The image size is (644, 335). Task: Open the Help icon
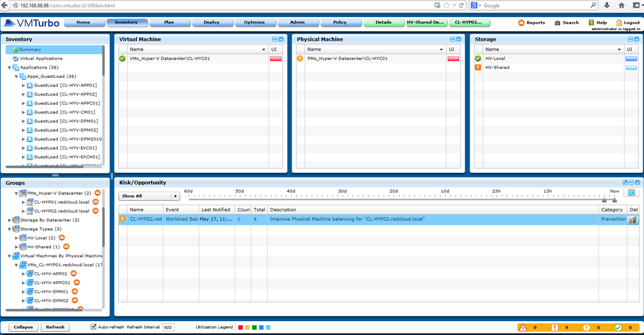[x=591, y=23]
